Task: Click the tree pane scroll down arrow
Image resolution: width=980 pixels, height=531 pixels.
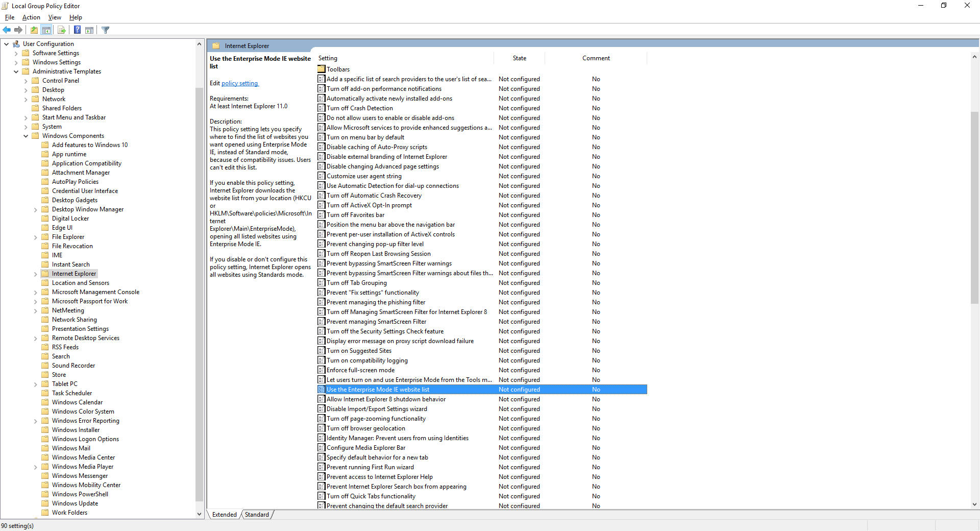Action: coord(200,514)
